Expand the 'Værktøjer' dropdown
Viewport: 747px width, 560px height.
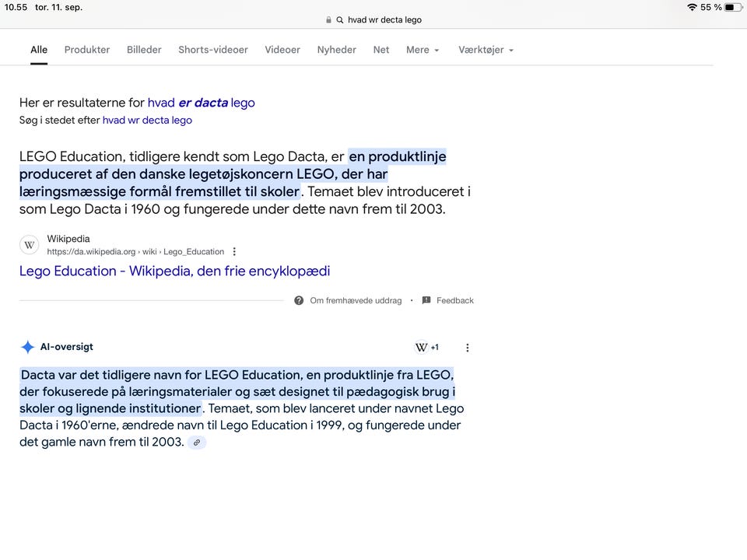tap(486, 50)
